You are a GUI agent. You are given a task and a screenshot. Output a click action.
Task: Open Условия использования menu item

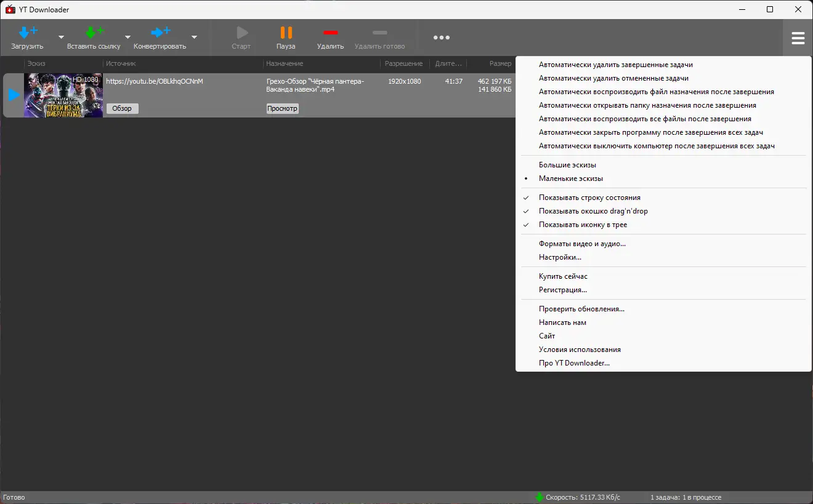coord(663,350)
